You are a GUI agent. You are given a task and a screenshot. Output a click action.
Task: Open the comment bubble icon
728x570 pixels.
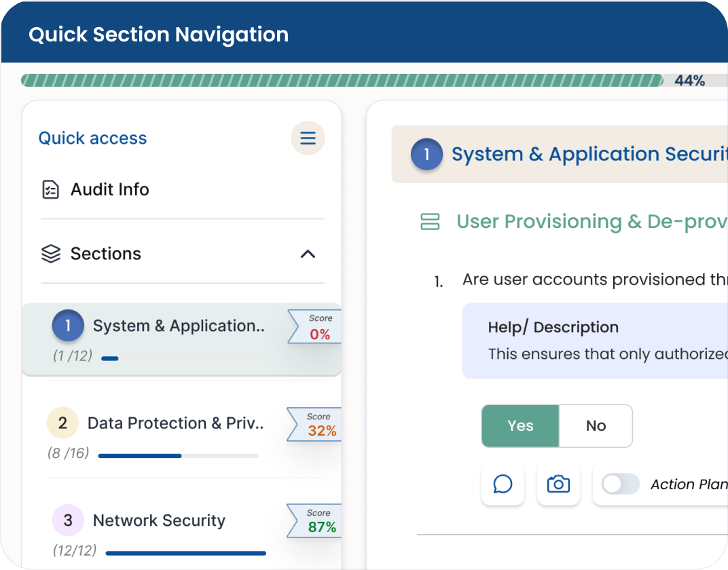click(503, 484)
